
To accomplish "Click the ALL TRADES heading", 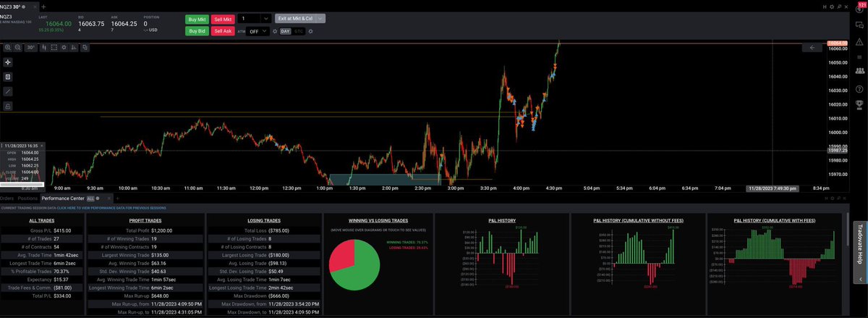I will [x=41, y=219].
